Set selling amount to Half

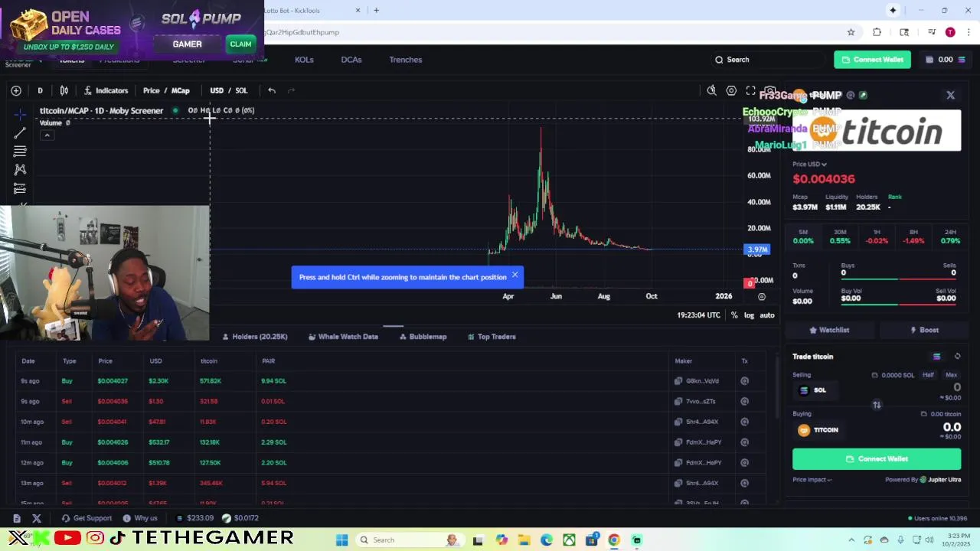(928, 375)
